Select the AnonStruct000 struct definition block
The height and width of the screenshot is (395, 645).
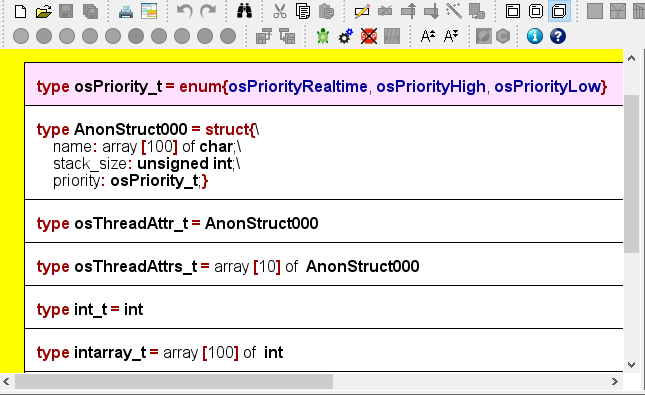tap(324, 153)
